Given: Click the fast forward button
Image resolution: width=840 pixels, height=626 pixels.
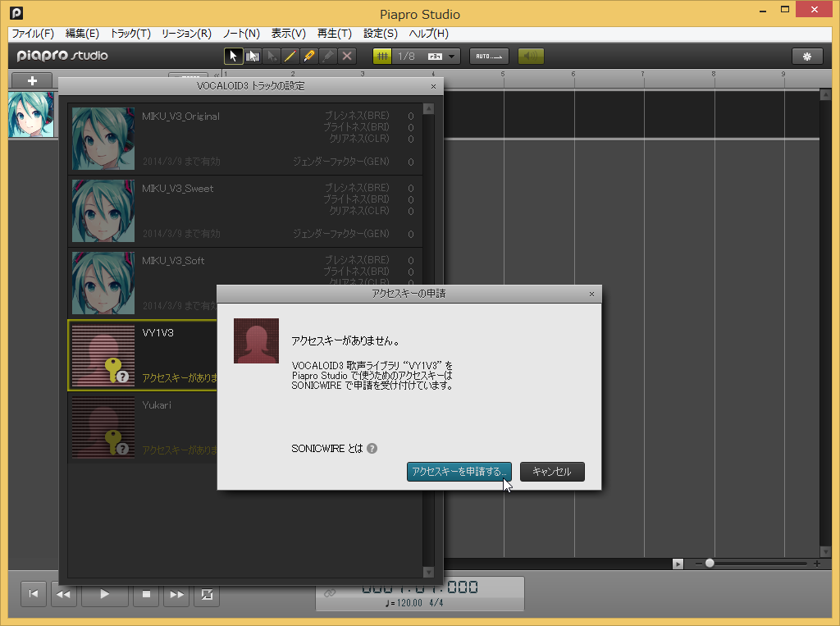Looking at the screenshot, I should [x=176, y=594].
